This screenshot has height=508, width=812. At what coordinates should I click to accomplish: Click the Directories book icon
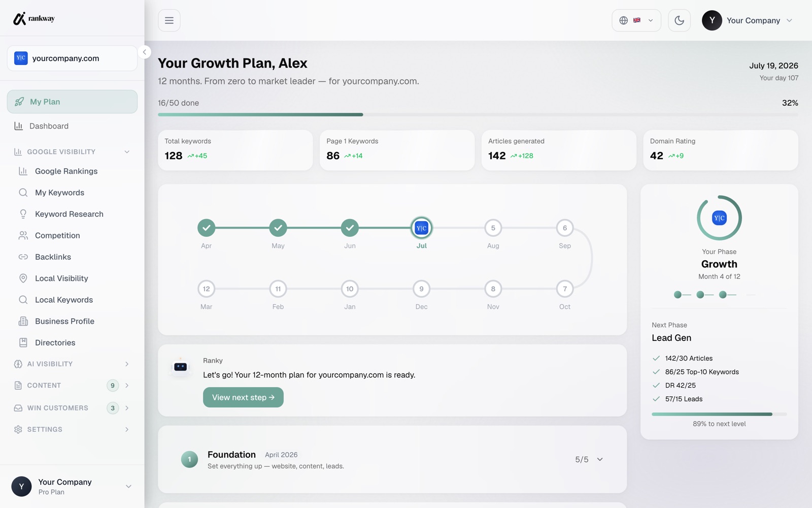click(23, 342)
